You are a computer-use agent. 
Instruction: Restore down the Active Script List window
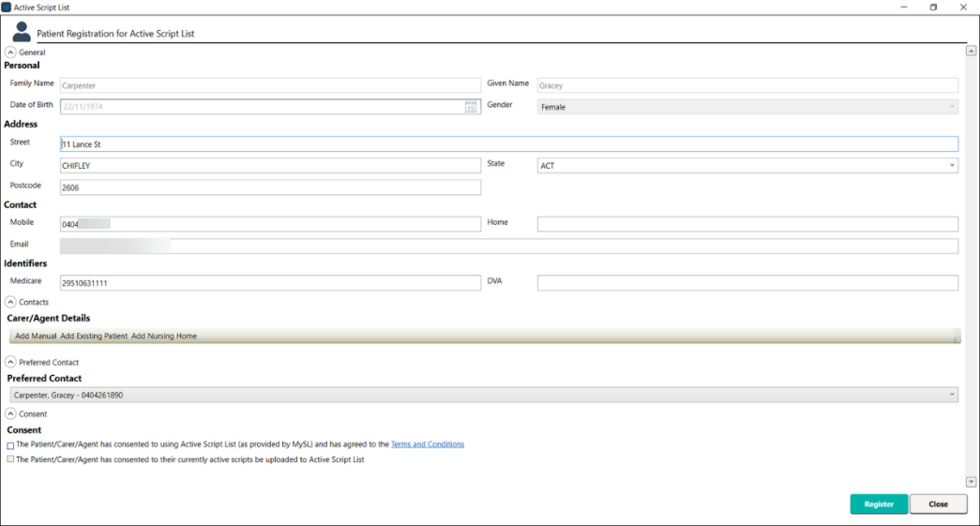click(934, 8)
